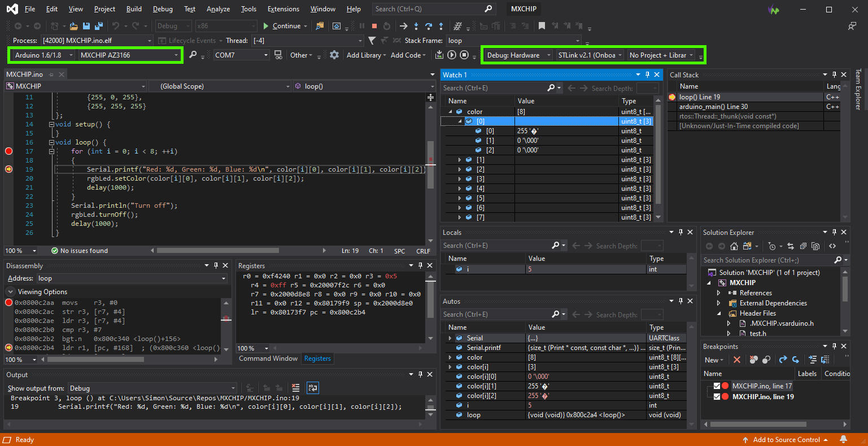Click the red Stop Debugging square
Screen dimensions: 868x446
point(374,26)
